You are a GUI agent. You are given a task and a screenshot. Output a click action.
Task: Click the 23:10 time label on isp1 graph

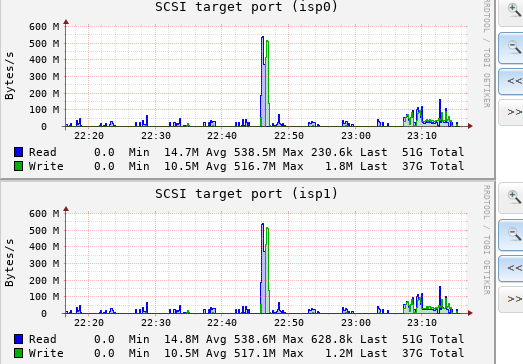pos(422,323)
